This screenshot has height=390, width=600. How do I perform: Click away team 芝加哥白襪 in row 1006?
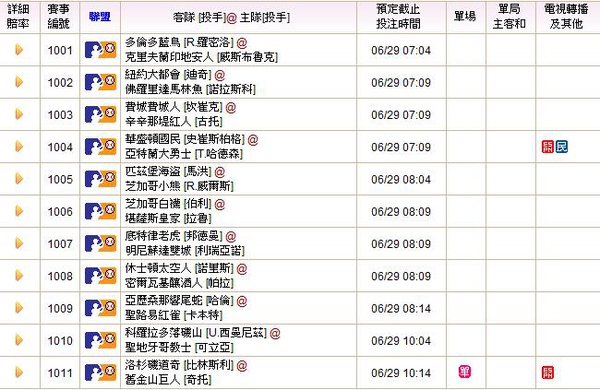coord(153,204)
